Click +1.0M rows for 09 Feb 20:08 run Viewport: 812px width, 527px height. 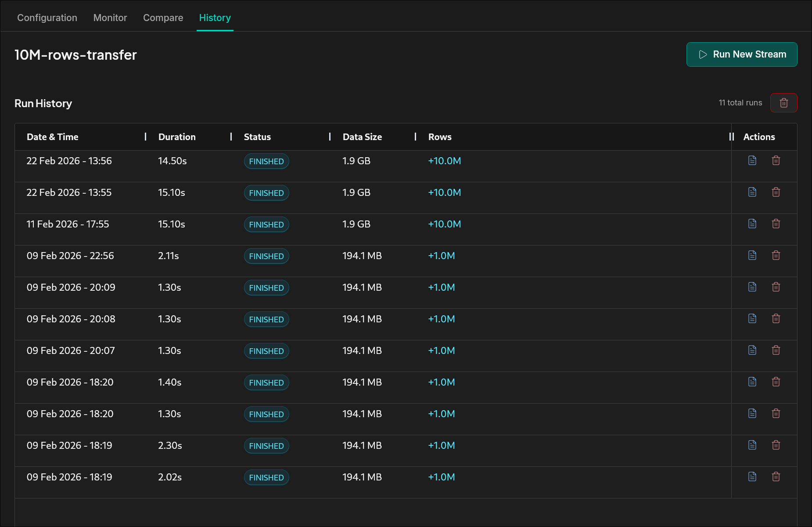coord(442,319)
